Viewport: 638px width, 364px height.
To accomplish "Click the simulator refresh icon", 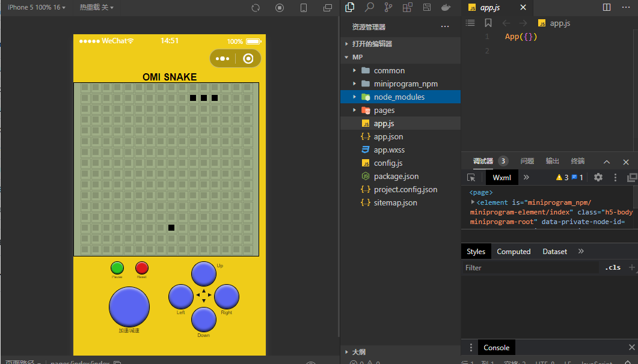I will 256,8.
